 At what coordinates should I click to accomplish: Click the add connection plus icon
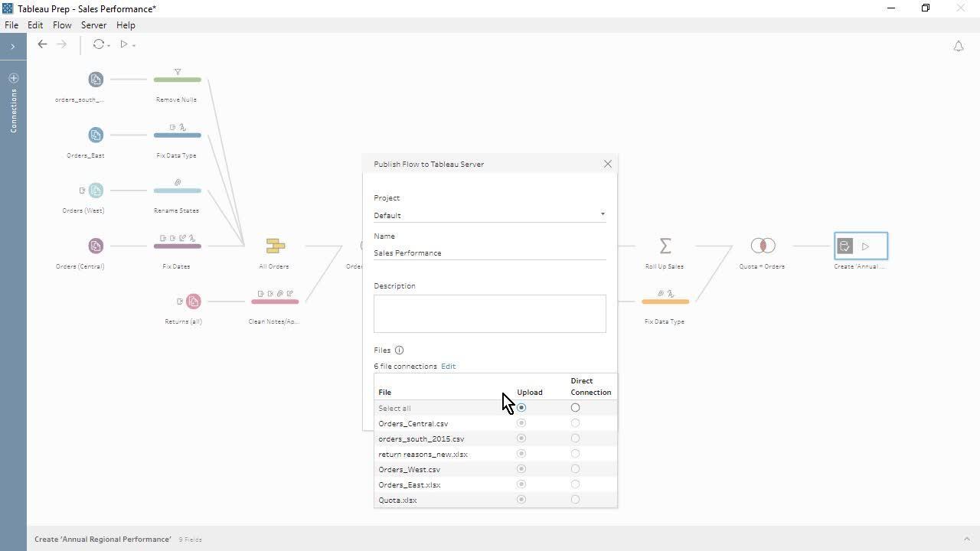point(13,78)
